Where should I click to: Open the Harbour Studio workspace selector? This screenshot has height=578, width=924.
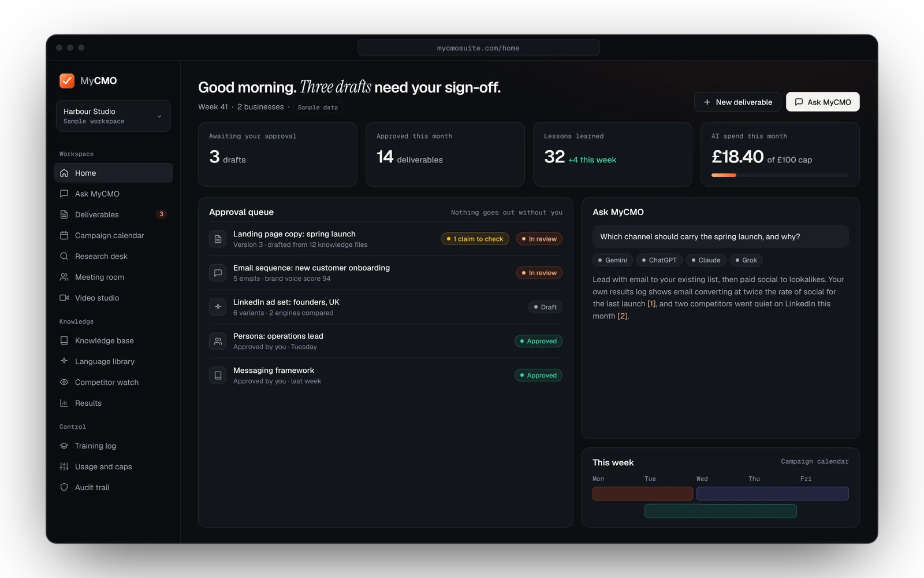click(x=113, y=116)
